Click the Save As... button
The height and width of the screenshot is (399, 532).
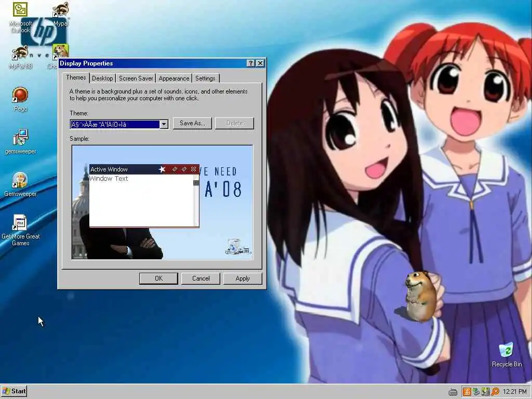(x=192, y=123)
